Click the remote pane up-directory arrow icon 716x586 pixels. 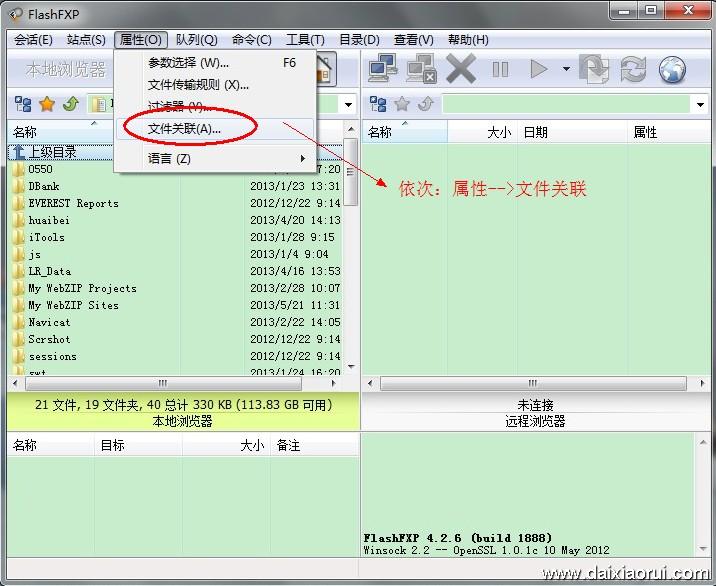click(x=426, y=104)
